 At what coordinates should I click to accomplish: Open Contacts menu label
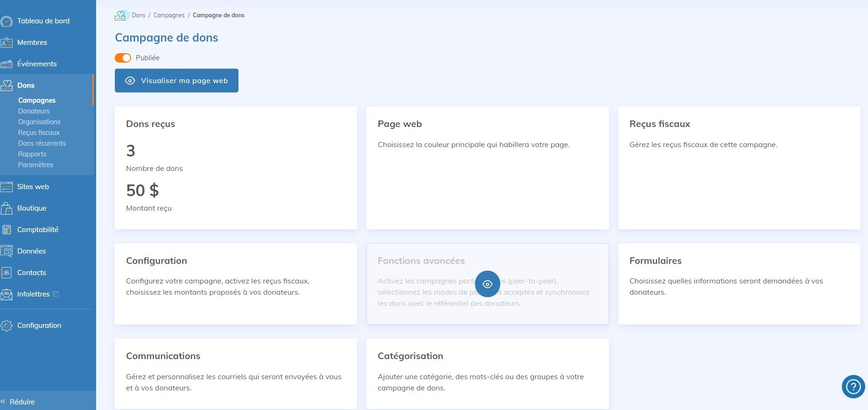coord(32,273)
